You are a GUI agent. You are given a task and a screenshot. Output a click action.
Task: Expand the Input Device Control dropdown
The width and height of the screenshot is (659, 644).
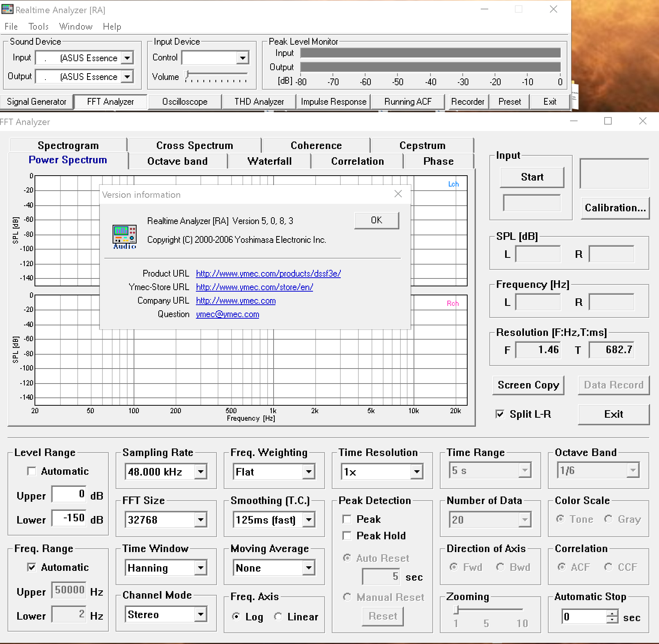coord(243,58)
